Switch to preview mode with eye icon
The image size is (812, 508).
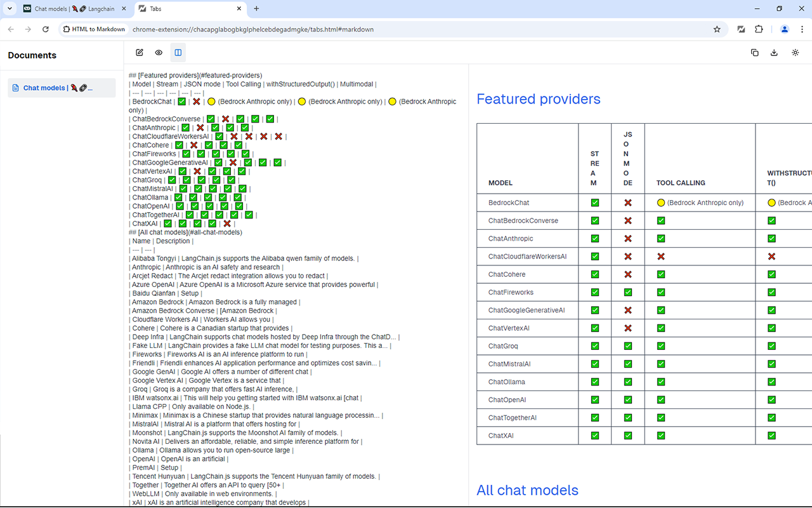pos(159,53)
